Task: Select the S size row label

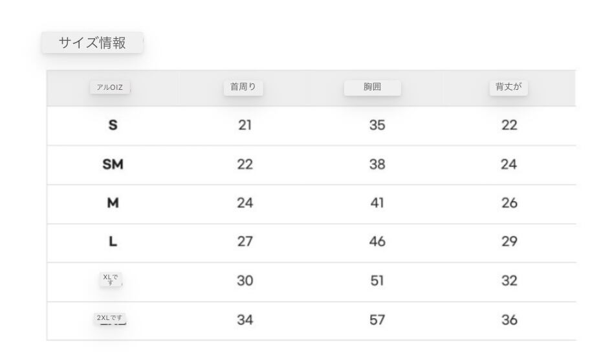Action: [x=113, y=125]
